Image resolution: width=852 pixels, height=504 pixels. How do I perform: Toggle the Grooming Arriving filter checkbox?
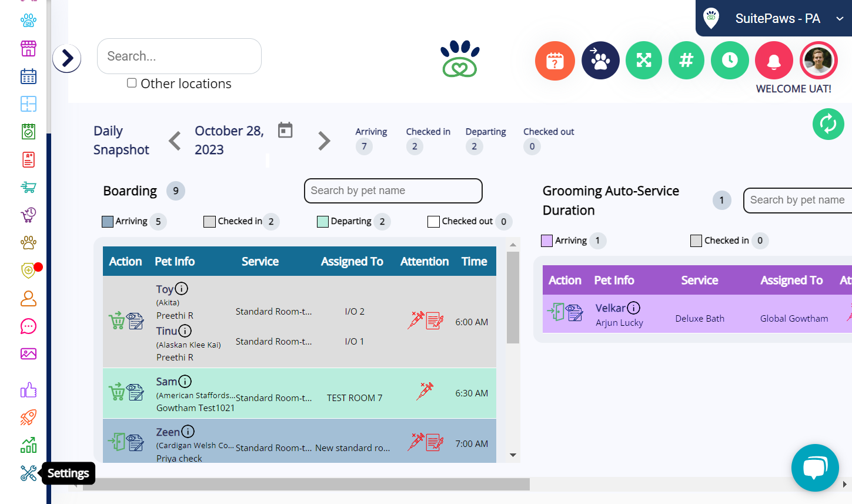click(x=547, y=241)
